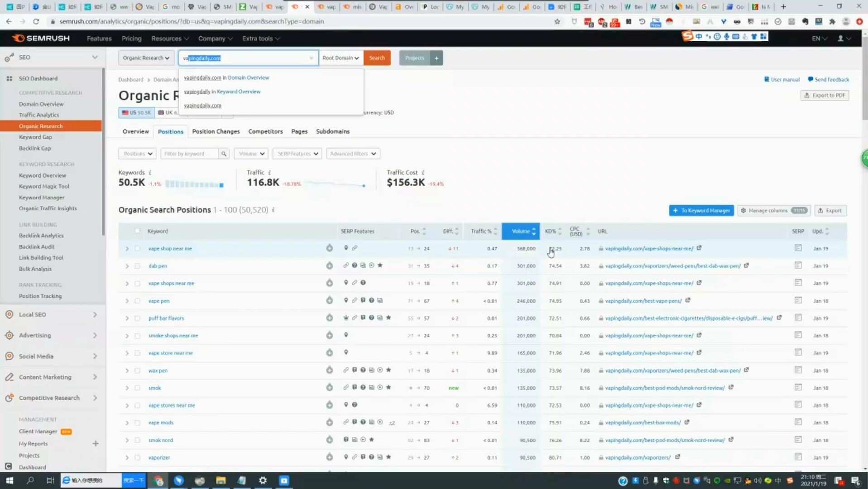Open SERP snapshot for vape shop near me

pyautogui.click(x=798, y=248)
